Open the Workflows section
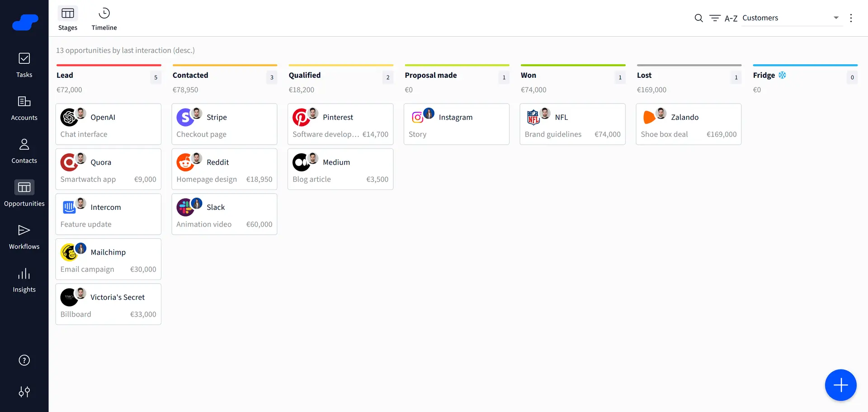Image resolution: width=868 pixels, height=412 pixels. (24, 237)
